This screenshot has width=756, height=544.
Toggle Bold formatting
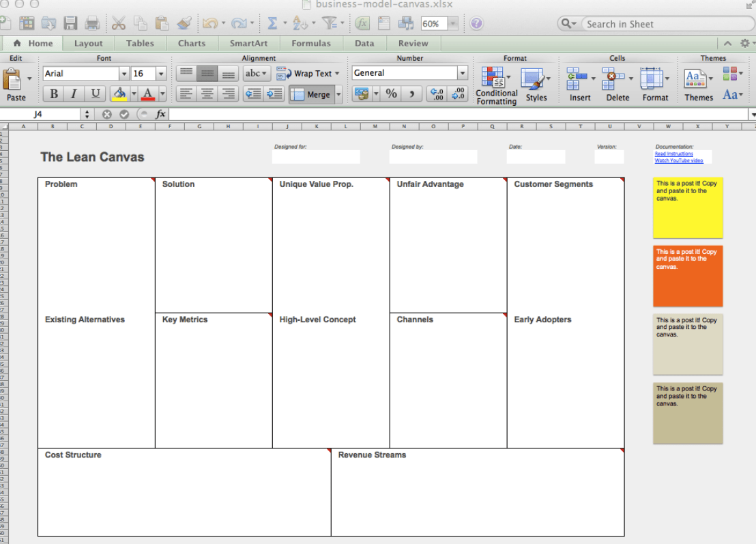(53, 94)
